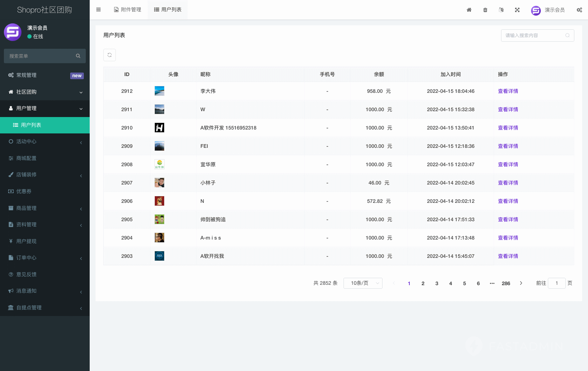
Task: Click the sidebar user avatar logo
Action: 12,32
